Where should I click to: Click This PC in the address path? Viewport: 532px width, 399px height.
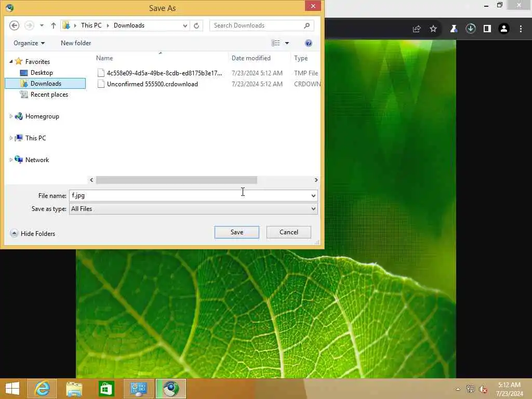pyautogui.click(x=91, y=25)
